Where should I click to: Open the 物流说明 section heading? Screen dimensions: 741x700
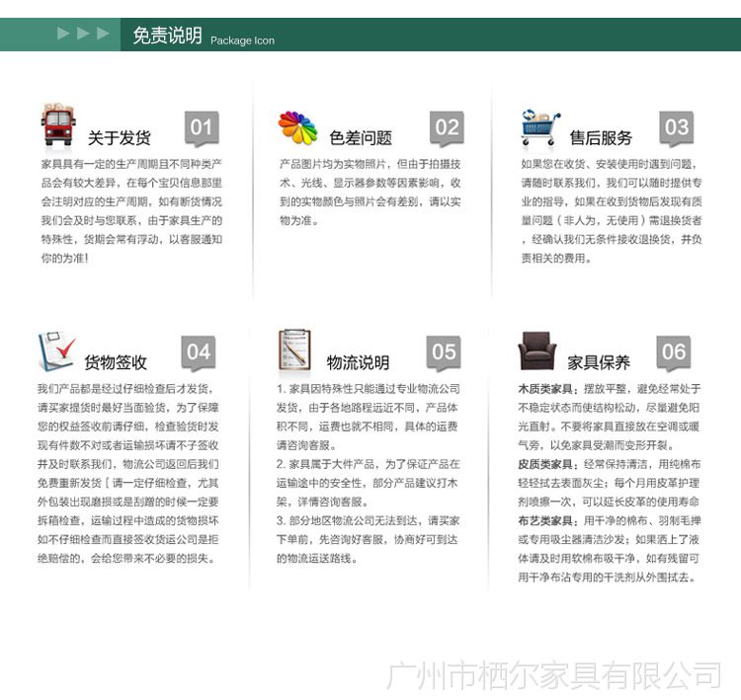pyautogui.click(x=358, y=362)
